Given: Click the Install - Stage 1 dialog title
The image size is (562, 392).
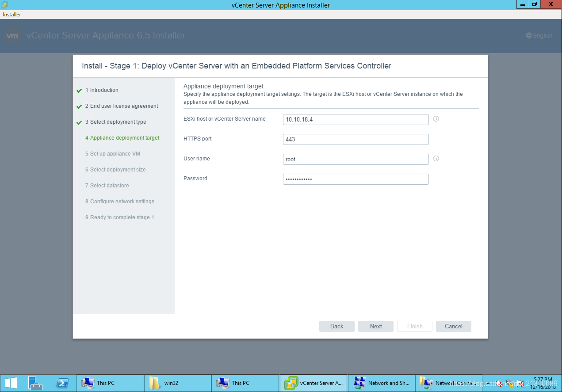Looking at the screenshot, I should click(237, 66).
